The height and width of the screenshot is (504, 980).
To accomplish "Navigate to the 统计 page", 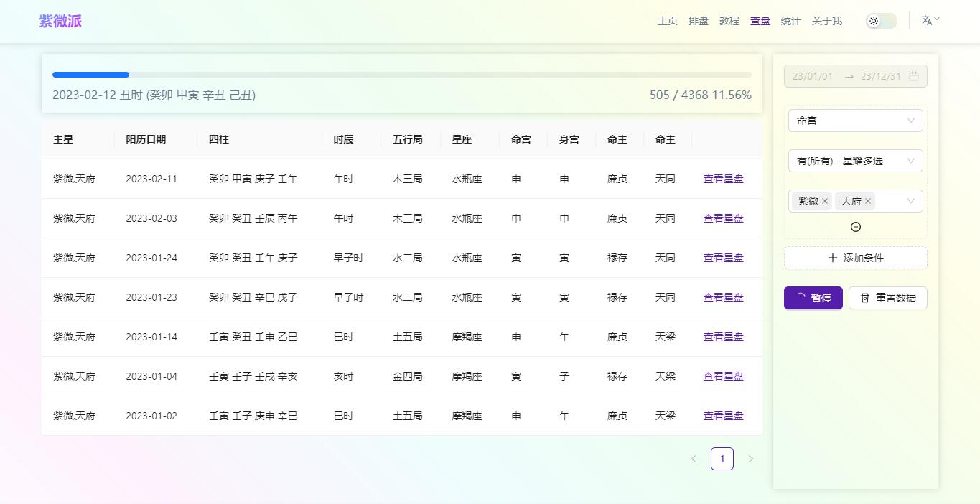I will [790, 21].
